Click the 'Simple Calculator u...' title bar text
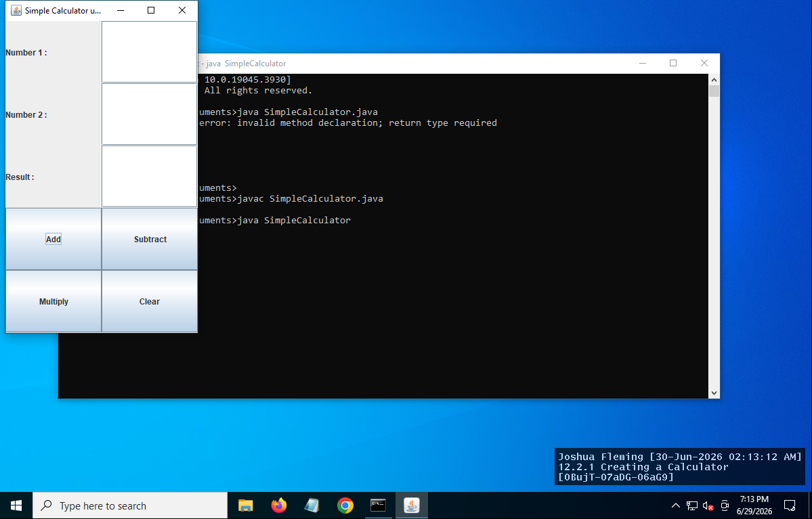 63,10
